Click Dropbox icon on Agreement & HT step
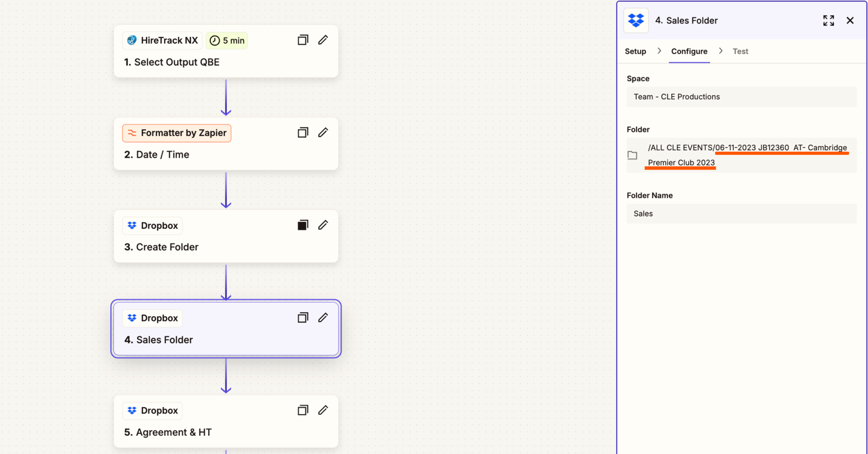The image size is (868, 454). click(132, 411)
